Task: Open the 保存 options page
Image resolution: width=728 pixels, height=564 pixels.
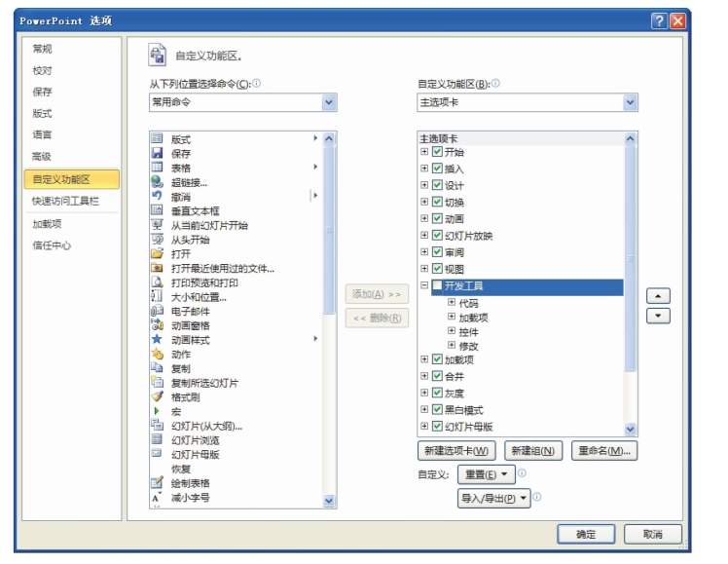Action: click(x=42, y=92)
